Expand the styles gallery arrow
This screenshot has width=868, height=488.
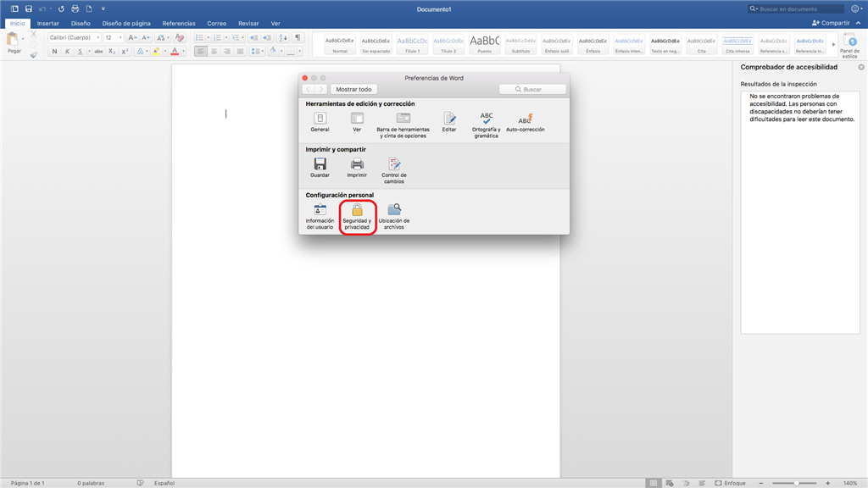pyautogui.click(x=833, y=44)
